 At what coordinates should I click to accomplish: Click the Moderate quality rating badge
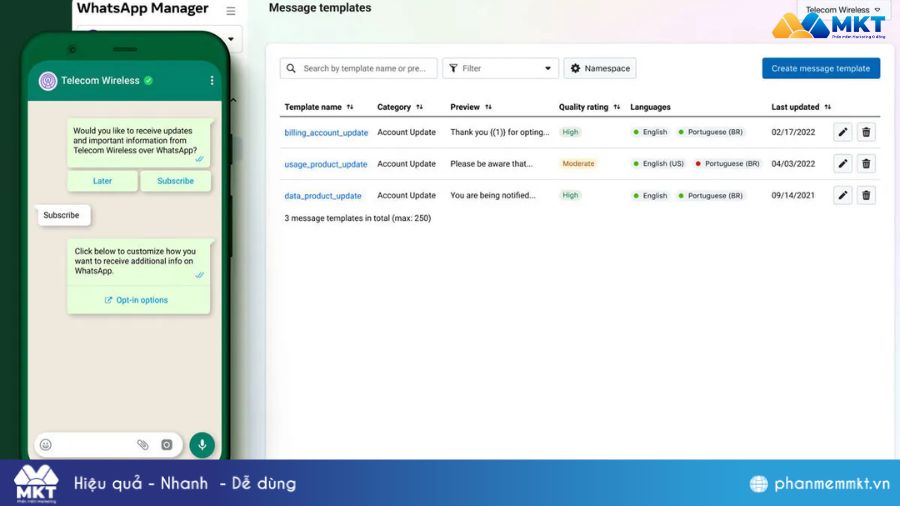578,164
